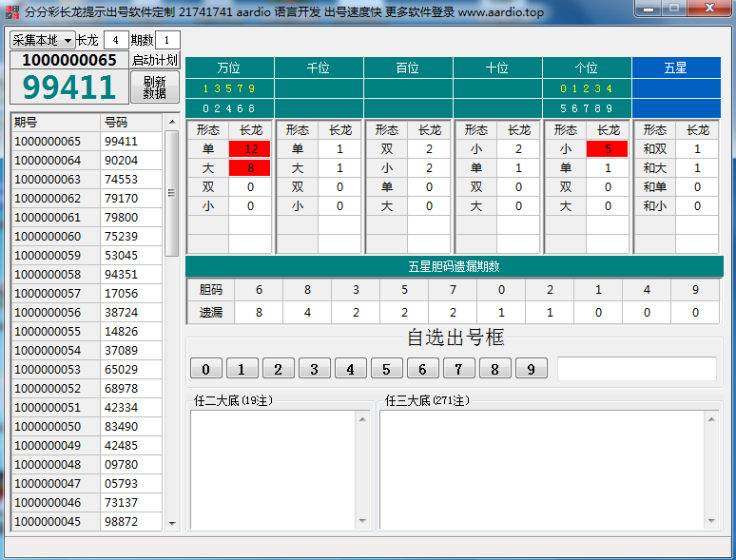The image size is (736, 560).
Task: Select the 十位 column header
Action: tap(497, 68)
